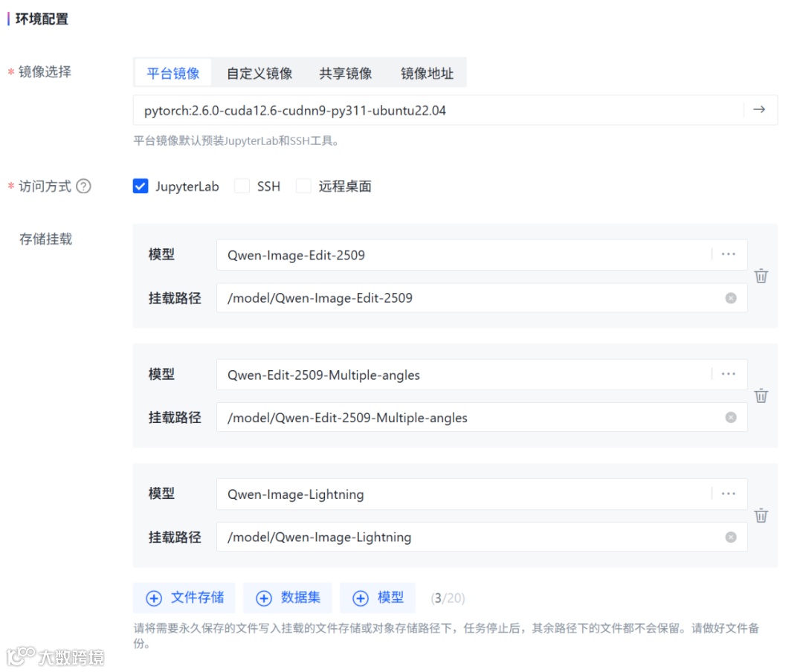Enable the 远程桌面 access checkbox

tap(303, 186)
